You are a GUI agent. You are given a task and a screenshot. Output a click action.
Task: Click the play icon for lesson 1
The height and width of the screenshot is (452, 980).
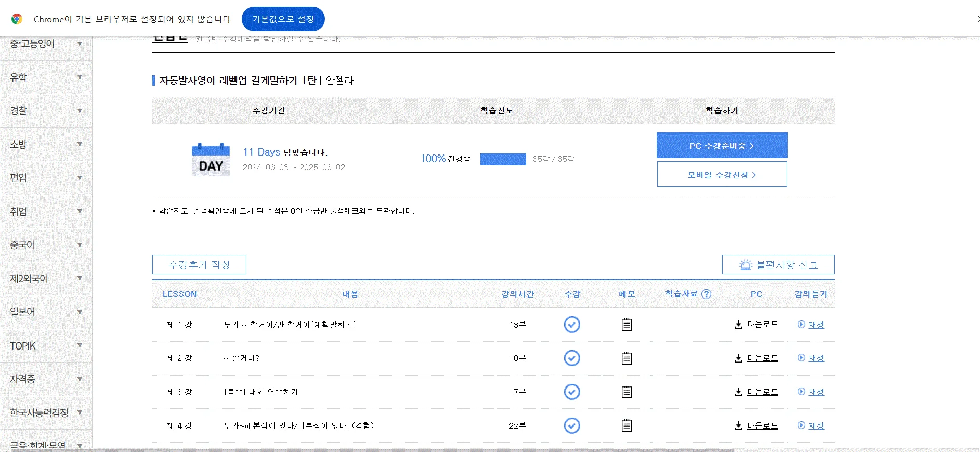tap(801, 324)
